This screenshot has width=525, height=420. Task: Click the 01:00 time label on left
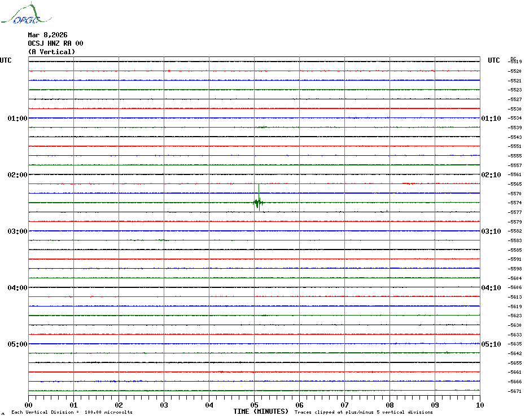point(17,119)
